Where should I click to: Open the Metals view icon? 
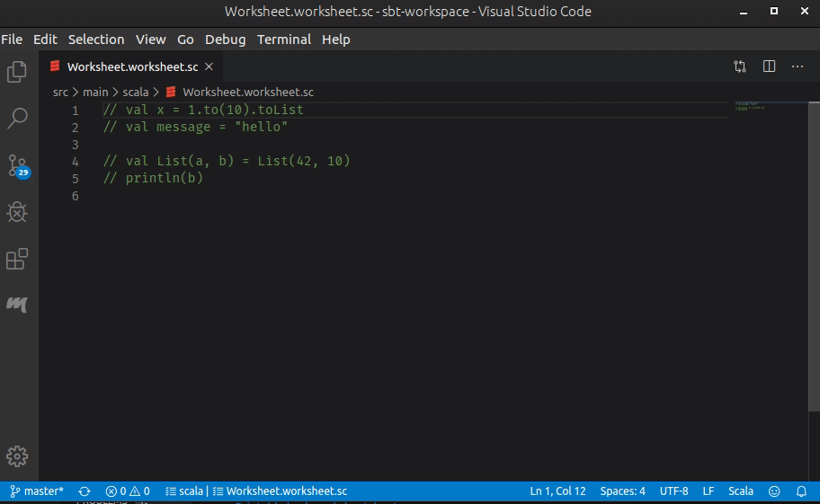(x=17, y=304)
